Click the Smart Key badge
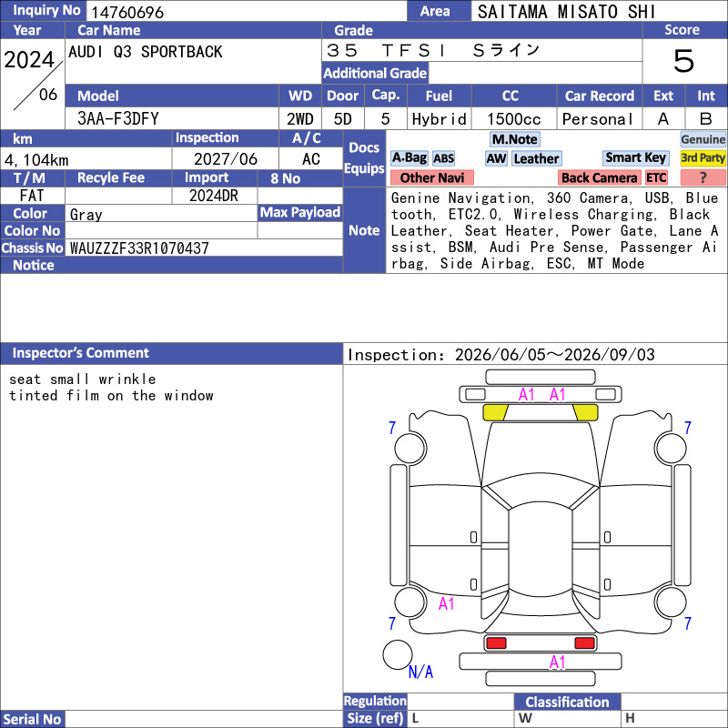728x728 pixels. (x=635, y=157)
